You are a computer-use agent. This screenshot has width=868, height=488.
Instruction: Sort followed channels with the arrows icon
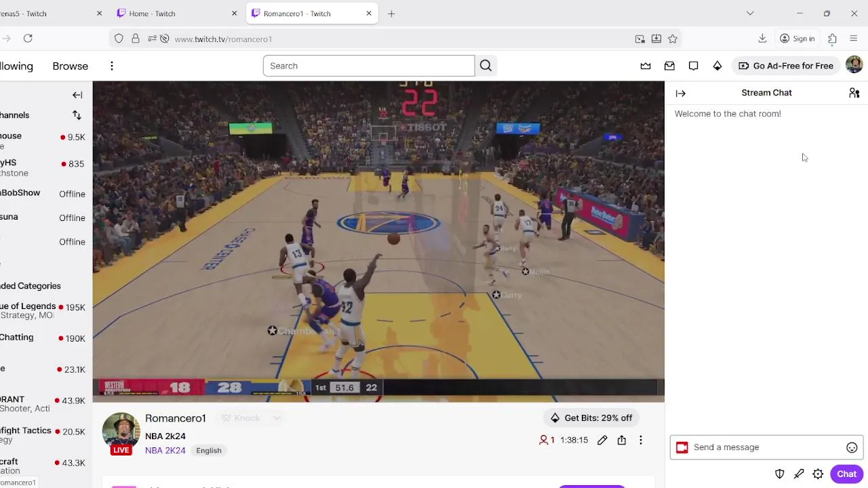click(77, 115)
